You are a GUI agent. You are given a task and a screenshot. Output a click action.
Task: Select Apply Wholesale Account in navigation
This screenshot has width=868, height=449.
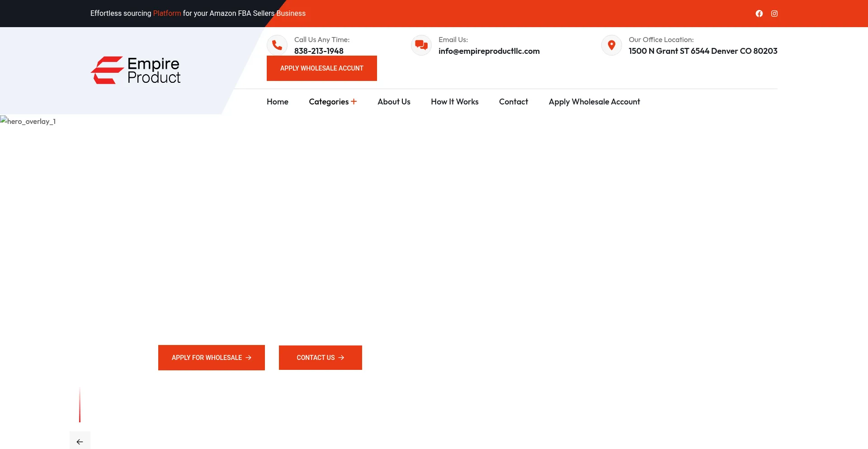click(594, 102)
